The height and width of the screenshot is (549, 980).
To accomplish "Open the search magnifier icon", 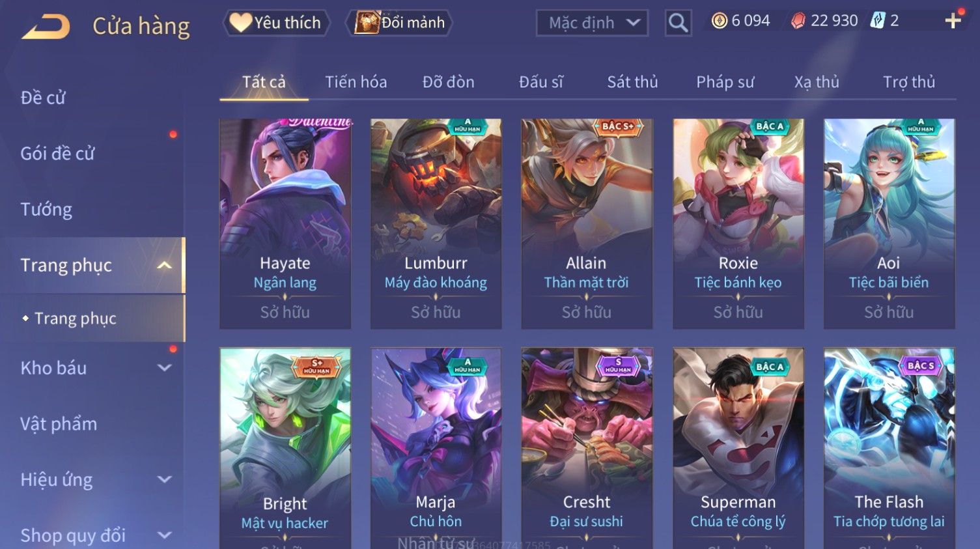I will (678, 23).
